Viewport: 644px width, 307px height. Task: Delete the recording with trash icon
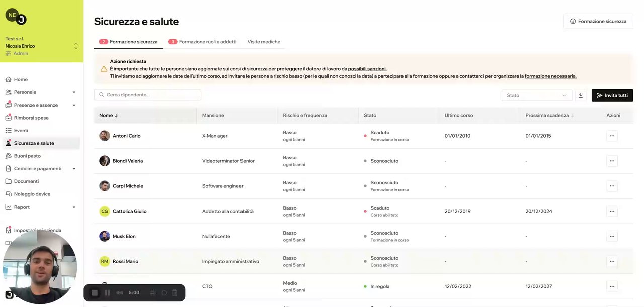[x=175, y=293]
